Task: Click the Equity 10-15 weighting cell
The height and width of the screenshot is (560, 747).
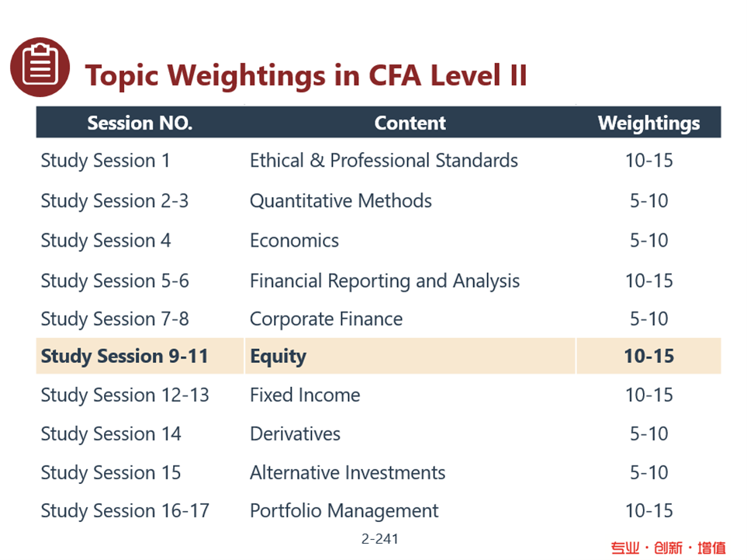Action: pyautogui.click(x=648, y=356)
